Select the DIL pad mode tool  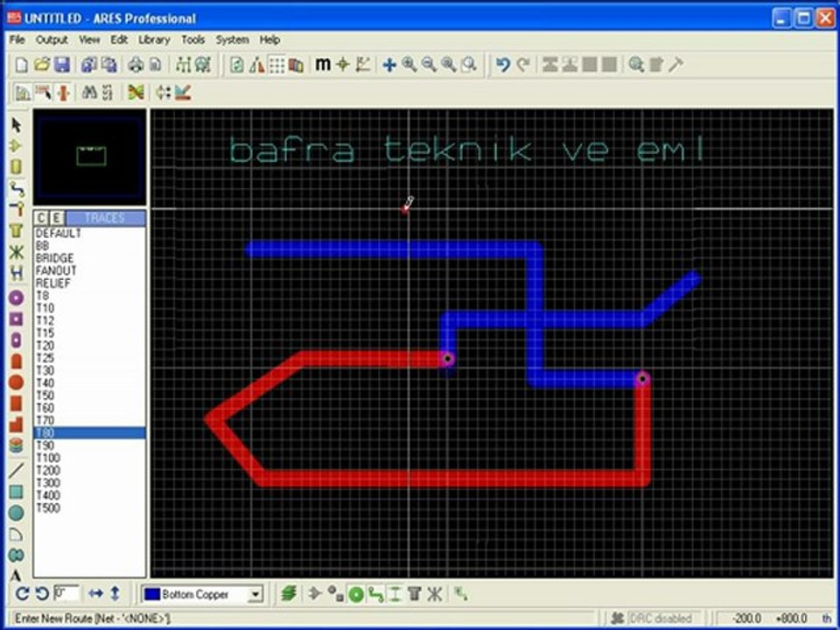click(x=16, y=340)
